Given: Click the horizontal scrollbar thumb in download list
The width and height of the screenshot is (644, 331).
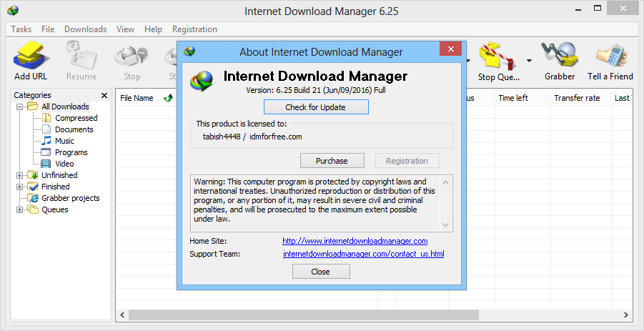Looking at the screenshot, I should tap(304, 315).
